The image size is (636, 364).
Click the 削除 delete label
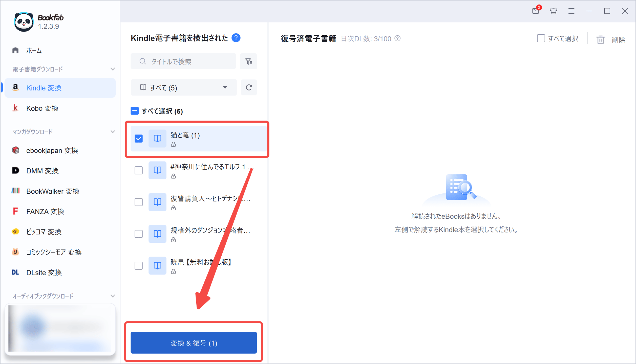pos(619,40)
